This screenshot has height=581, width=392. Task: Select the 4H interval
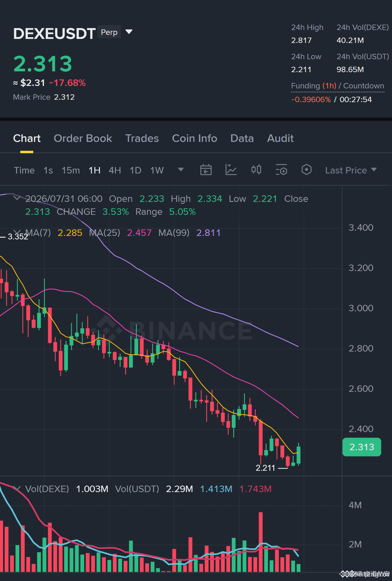pos(115,170)
